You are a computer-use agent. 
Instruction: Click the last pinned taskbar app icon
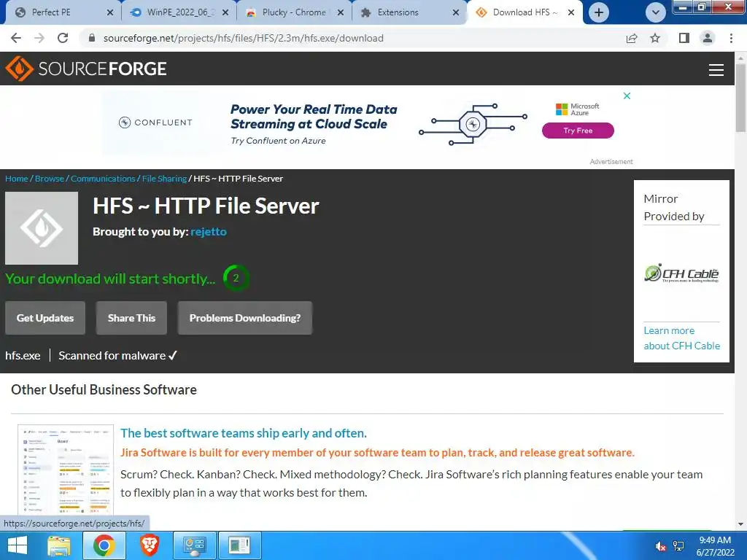pyautogui.click(x=239, y=545)
